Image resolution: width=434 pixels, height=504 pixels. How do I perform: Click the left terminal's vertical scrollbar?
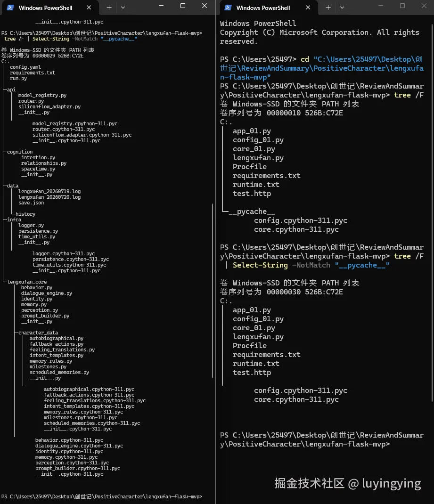213,291
